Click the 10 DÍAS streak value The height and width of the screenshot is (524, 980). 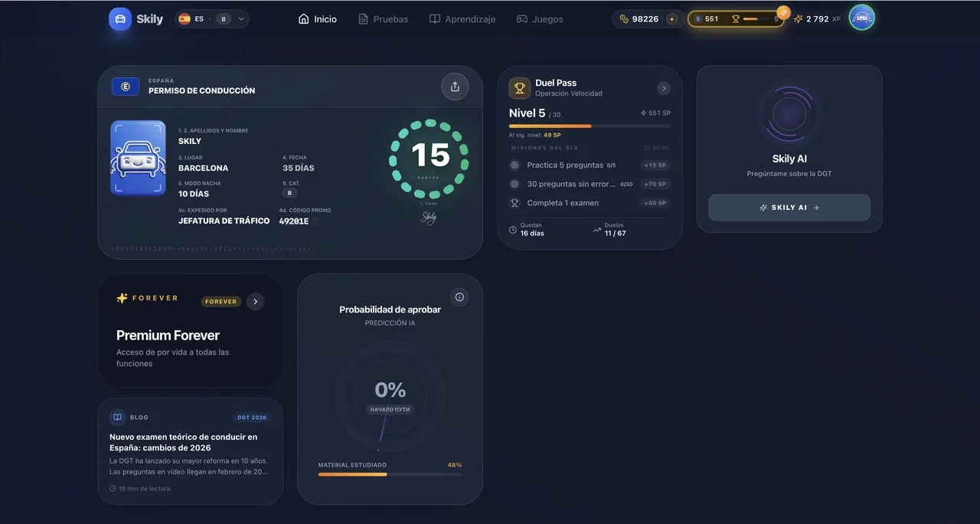coord(194,194)
